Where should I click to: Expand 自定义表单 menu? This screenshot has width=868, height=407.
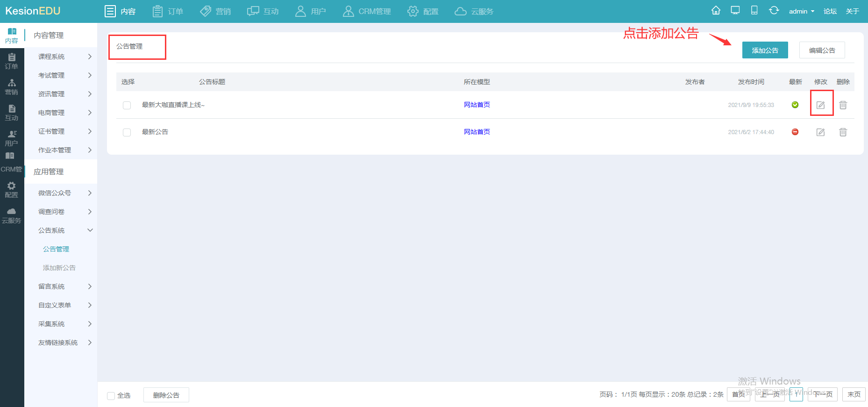(61, 305)
